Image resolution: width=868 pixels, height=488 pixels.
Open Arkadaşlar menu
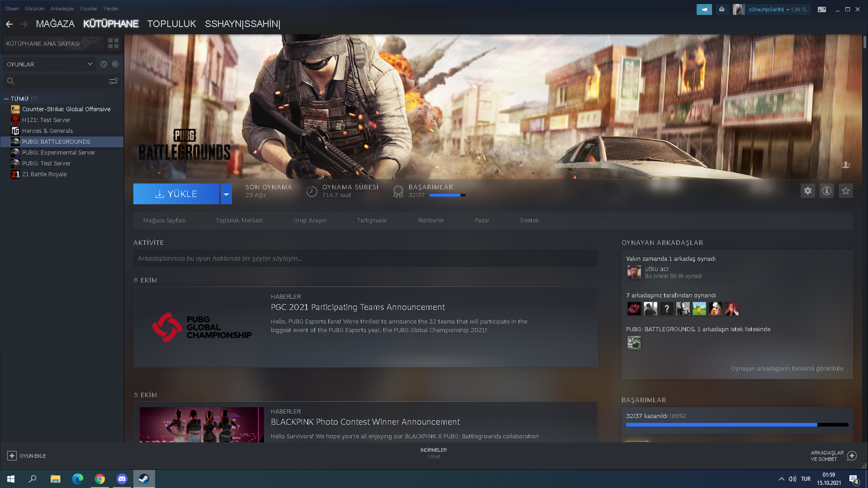click(62, 9)
